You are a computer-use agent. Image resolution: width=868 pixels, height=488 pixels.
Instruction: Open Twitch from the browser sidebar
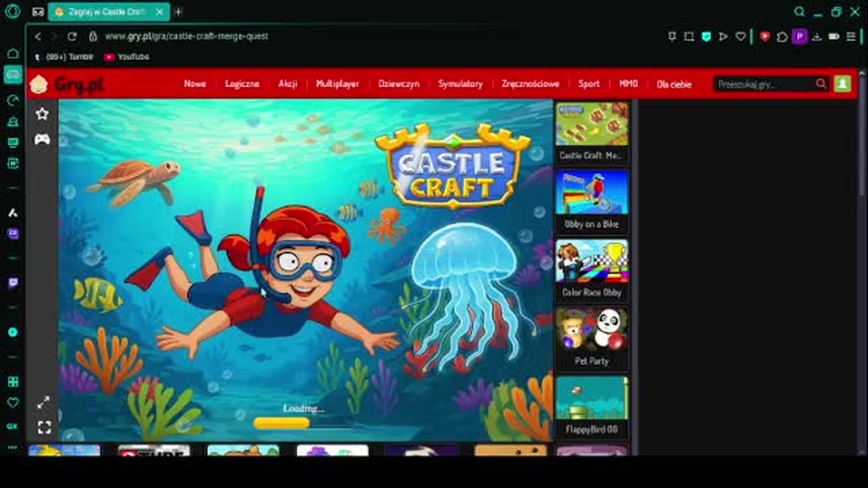click(13, 283)
